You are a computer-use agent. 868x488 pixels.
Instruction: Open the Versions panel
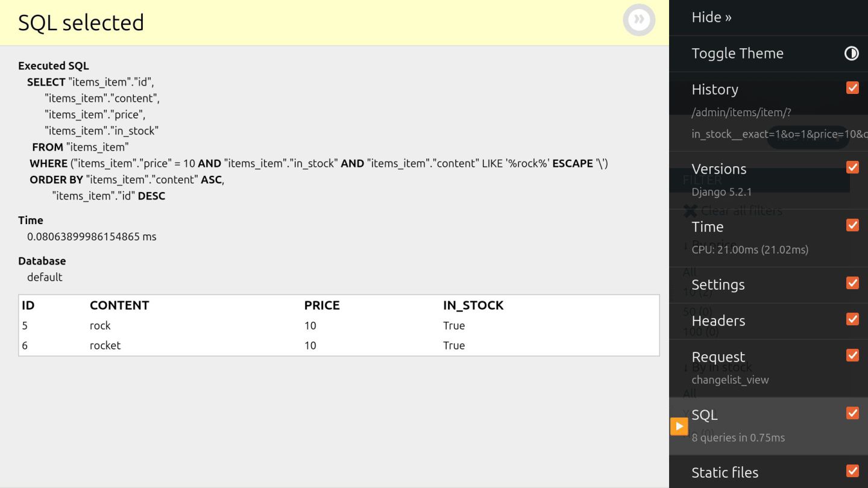pyautogui.click(x=719, y=169)
